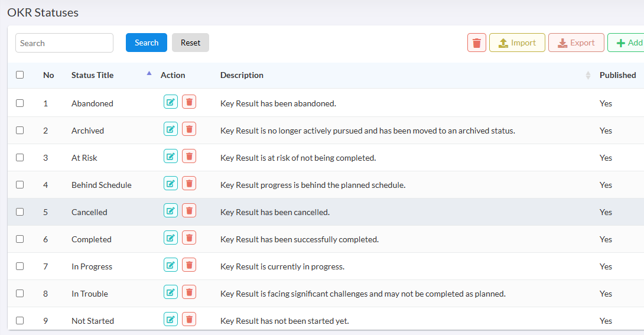Reset the search filter
The height and width of the screenshot is (335, 644).
click(x=190, y=43)
